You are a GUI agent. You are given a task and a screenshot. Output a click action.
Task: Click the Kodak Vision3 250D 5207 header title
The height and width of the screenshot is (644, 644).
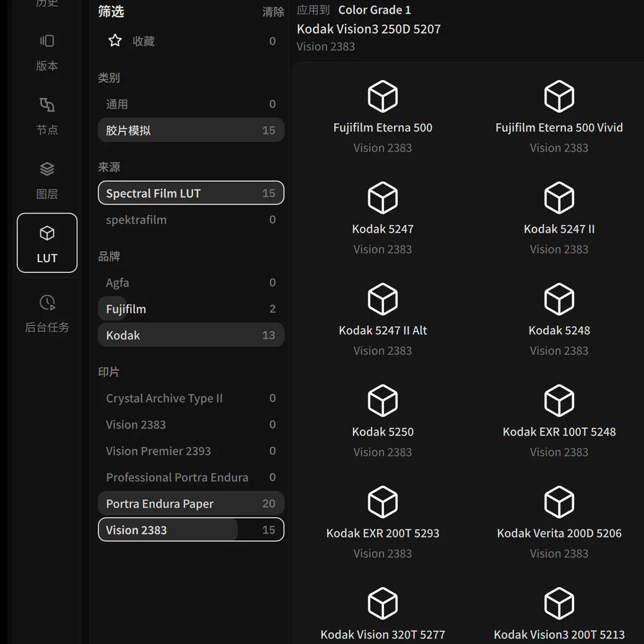pyautogui.click(x=368, y=28)
